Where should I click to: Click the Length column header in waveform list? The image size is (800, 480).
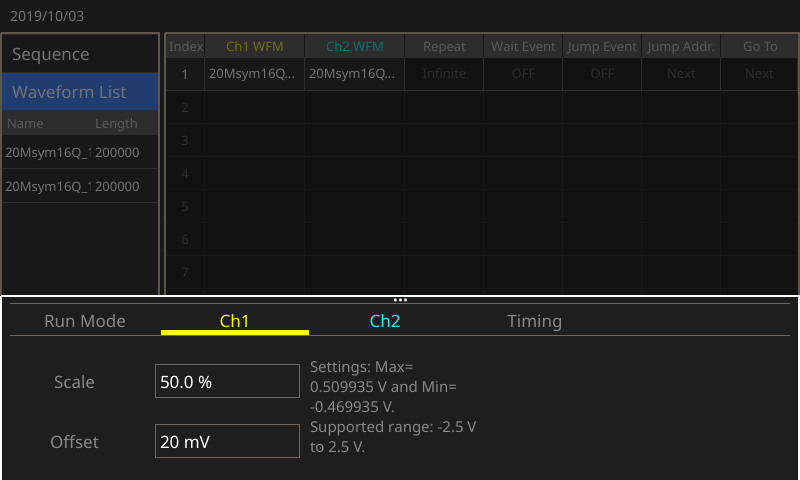point(116,123)
